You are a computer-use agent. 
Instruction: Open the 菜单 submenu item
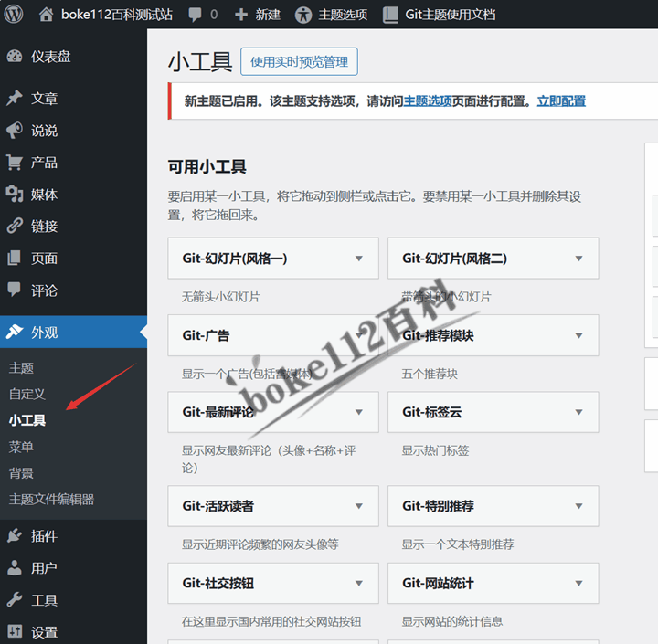pos(21,447)
